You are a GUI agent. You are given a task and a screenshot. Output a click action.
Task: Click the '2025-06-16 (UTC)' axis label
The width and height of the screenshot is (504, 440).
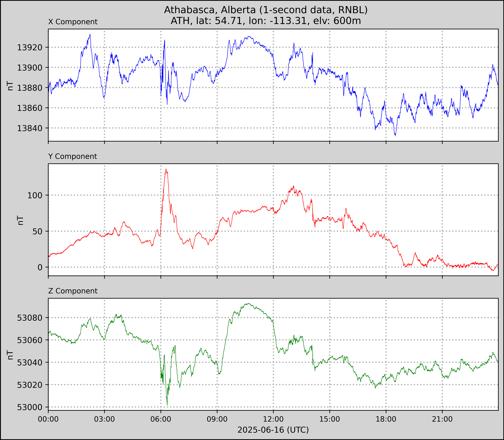[273, 430]
